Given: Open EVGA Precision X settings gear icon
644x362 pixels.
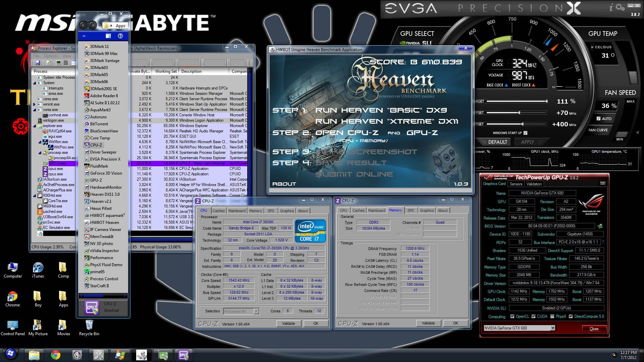Looking at the screenshot, I should click(621, 7).
